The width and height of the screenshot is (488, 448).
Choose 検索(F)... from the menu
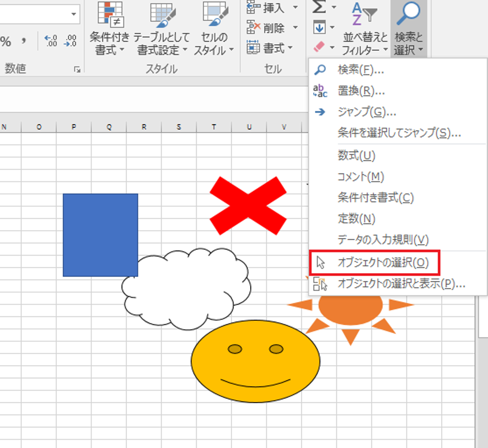pyautogui.click(x=398, y=70)
